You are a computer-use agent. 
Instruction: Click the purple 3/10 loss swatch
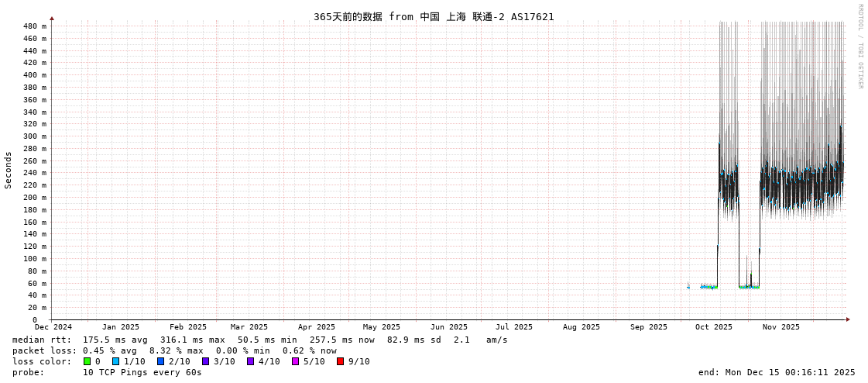206,361
